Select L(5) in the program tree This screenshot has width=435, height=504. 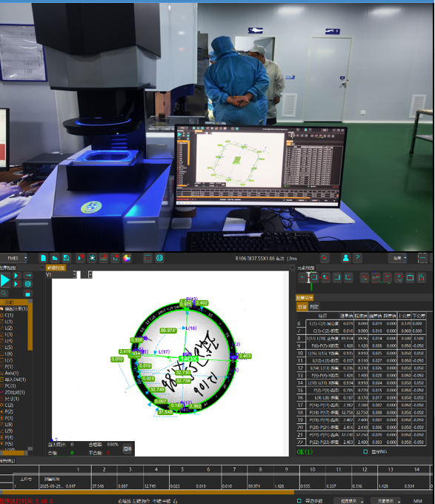9,348
